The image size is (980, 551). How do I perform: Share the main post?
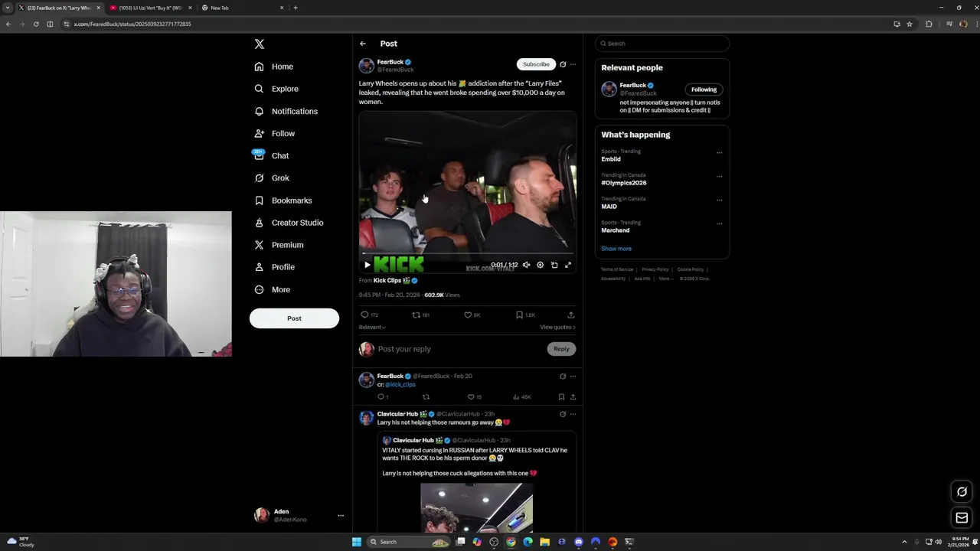coord(571,315)
